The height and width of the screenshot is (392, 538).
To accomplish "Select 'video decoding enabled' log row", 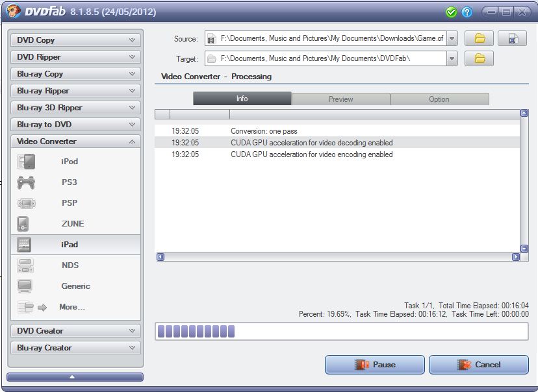I will pyautogui.click(x=337, y=143).
